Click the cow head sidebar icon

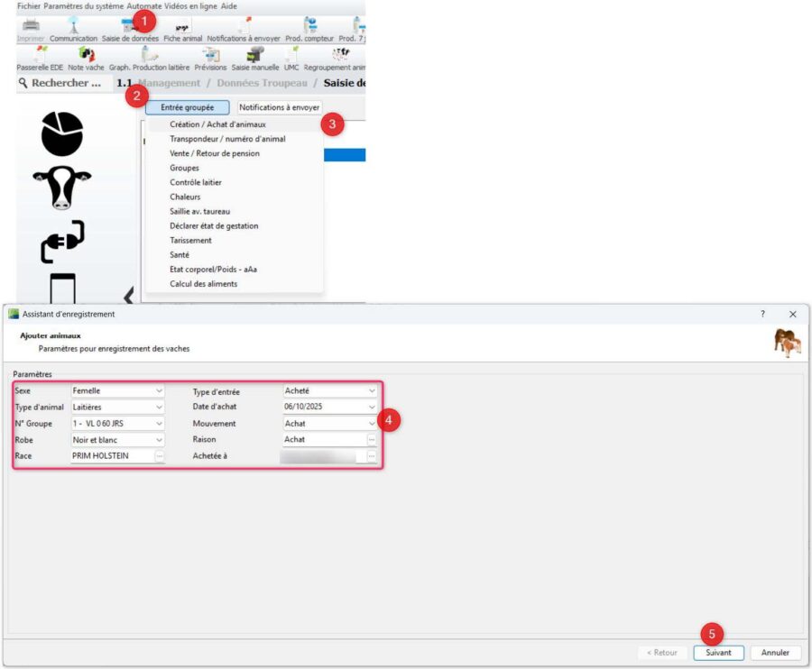click(x=62, y=188)
